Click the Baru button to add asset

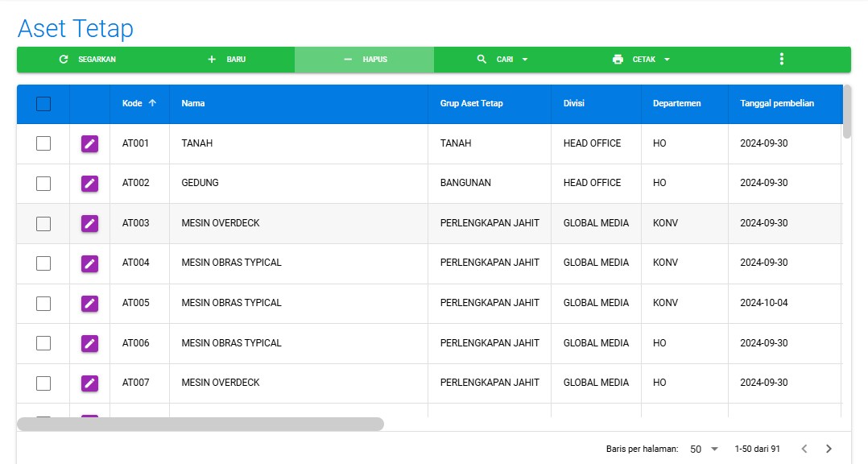click(x=226, y=60)
